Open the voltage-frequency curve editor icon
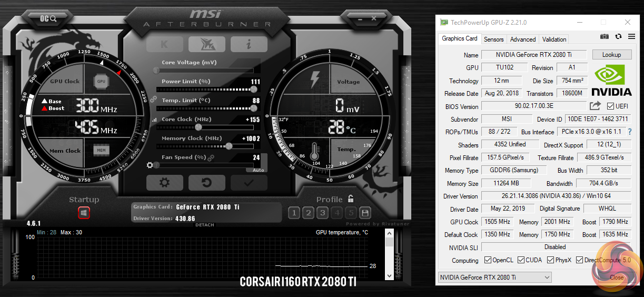This screenshot has width=644, height=297. 154,120
